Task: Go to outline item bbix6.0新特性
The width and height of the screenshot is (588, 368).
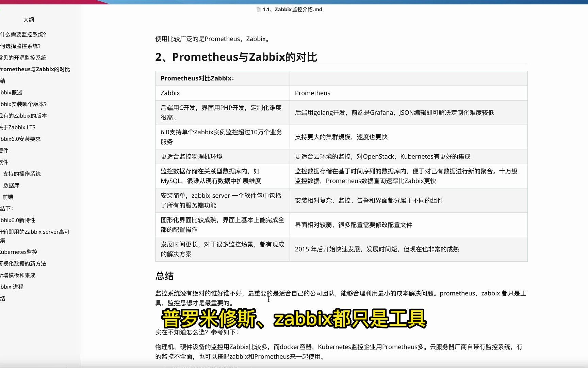Action: click(x=17, y=220)
